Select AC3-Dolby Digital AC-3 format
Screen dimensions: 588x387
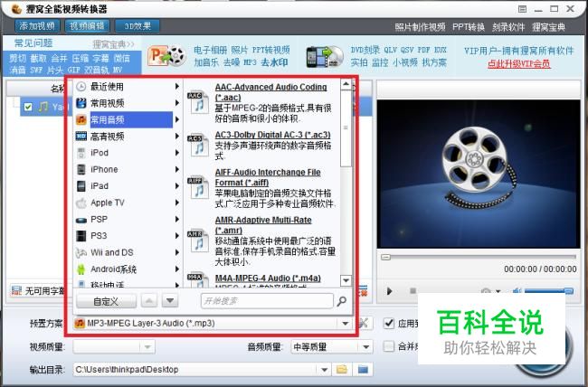click(272, 135)
